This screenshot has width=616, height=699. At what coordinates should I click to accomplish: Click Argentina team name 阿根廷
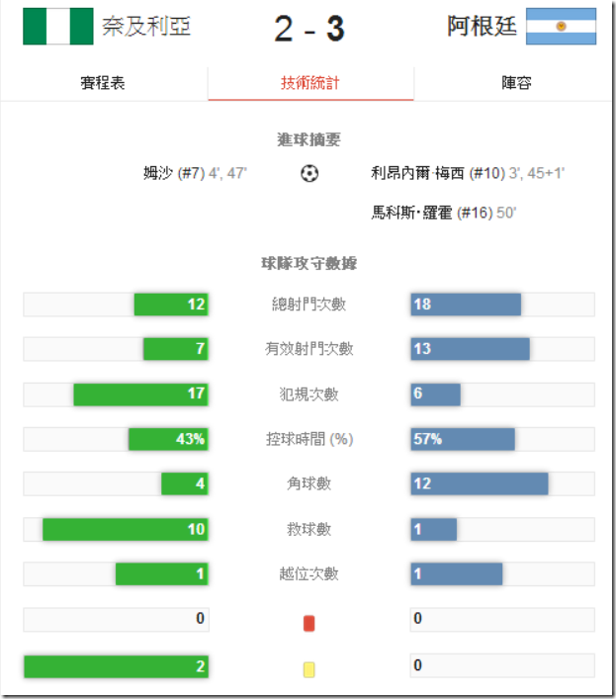coord(482,27)
